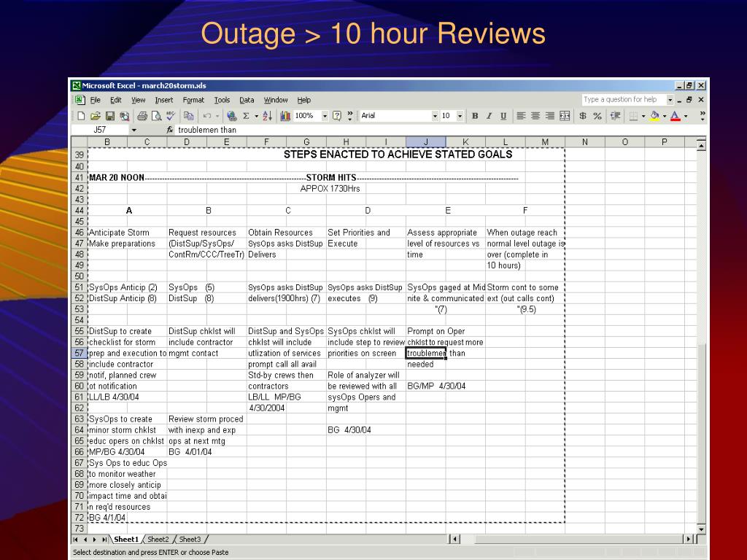The height and width of the screenshot is (560, 747).
Task: Apply Percent style icon
Action: click(x=597, y=116)
